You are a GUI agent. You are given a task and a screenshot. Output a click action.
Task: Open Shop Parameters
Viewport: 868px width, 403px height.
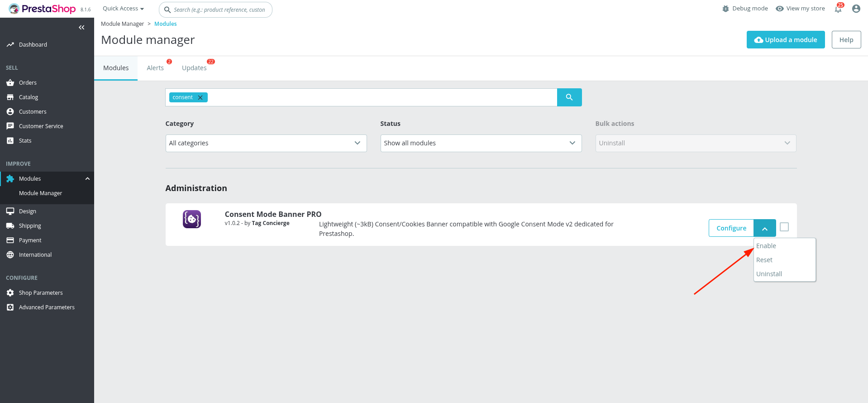[41, 293]
